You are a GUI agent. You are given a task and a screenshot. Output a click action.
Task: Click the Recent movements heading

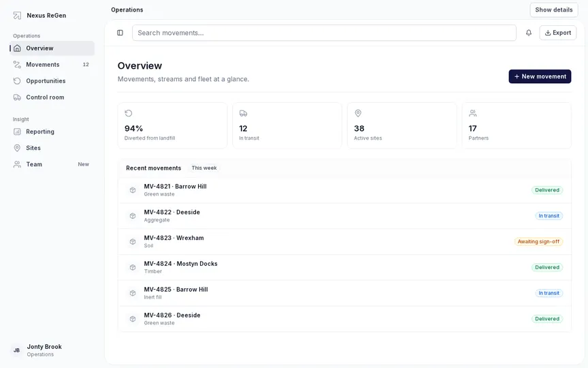pos(153,168)
